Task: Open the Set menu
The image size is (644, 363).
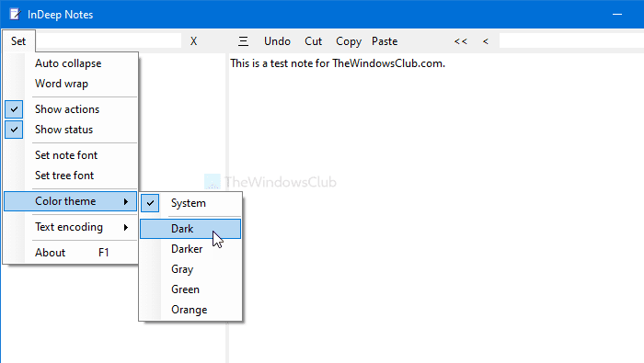Action: pos(18,41)
